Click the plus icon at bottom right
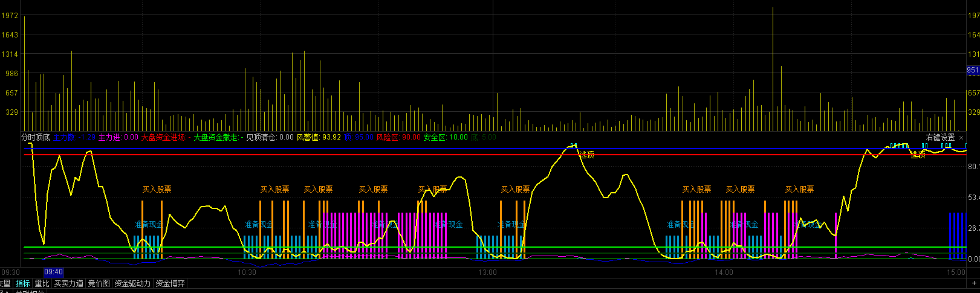Screen dimensions: 980x293 coord(973,282)
